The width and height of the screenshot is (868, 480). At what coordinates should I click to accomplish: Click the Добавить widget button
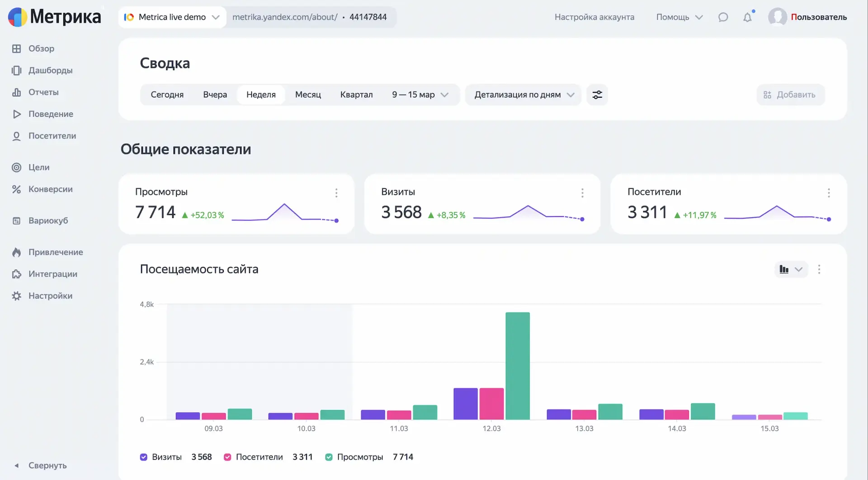790,95
